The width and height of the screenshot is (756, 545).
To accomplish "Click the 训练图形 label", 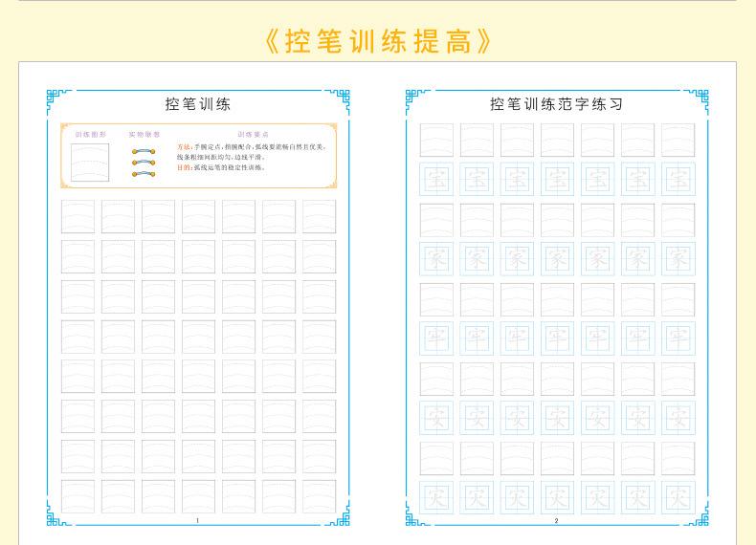I will click(92, 135).
